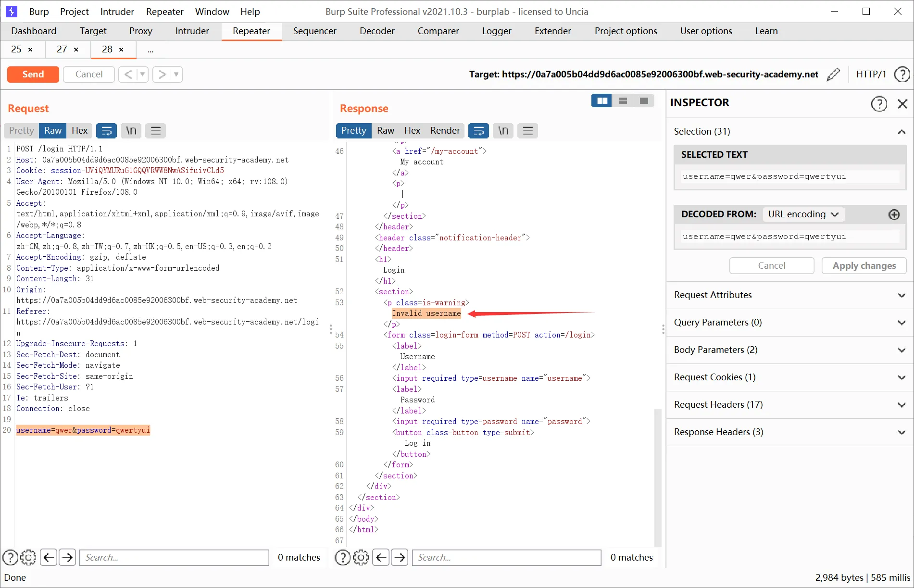Image resolution: width=914 pixels, height=588 pixels.
Task: Switch Response view to Render
Action: (x=445, y=131)
